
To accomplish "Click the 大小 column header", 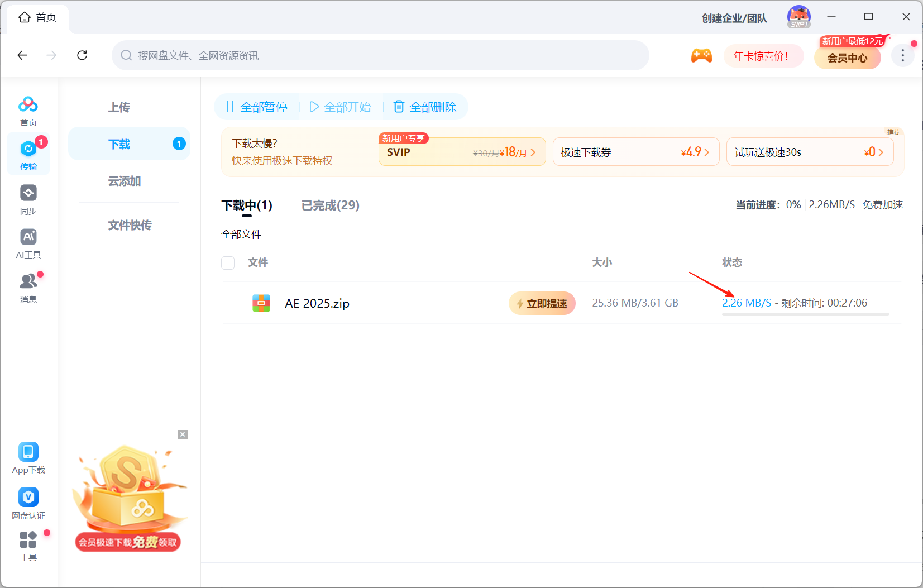I will [x=602, y=262].
